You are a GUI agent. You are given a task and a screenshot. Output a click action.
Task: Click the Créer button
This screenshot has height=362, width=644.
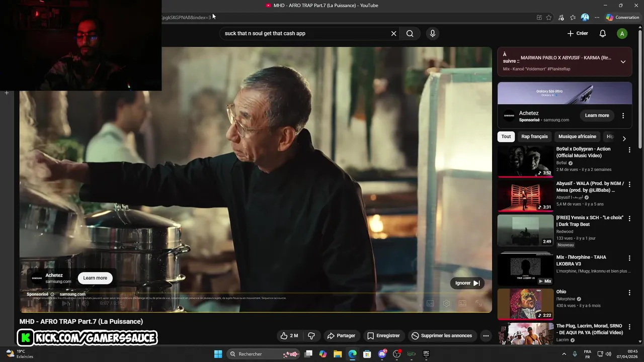[x=578, y=34]
